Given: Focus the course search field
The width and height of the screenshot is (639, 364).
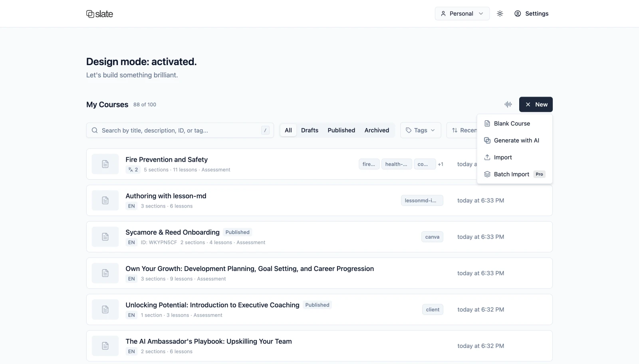Looking at the screenshot, I should 180,130.
